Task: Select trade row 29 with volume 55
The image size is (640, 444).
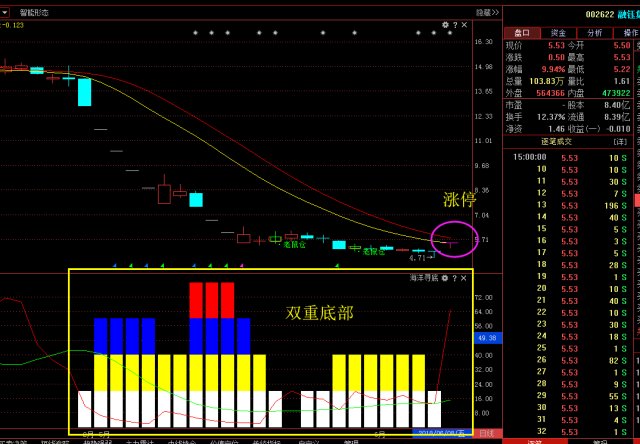Action: 567,396
